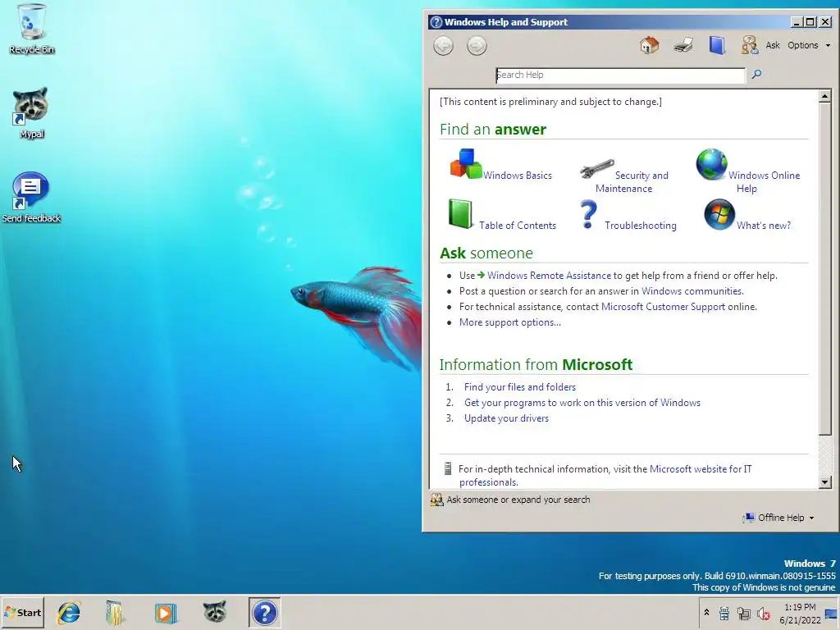Click the Ask people icon in toolbar

click(750, 45)
